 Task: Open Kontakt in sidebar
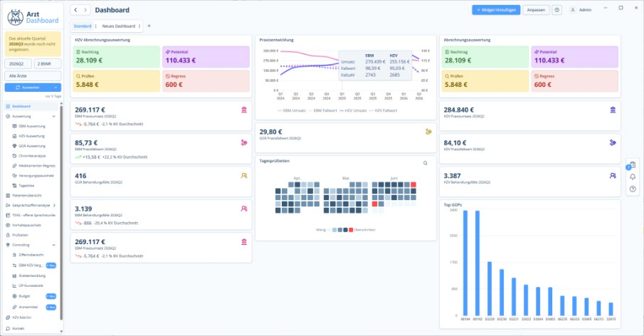point(18,328)
